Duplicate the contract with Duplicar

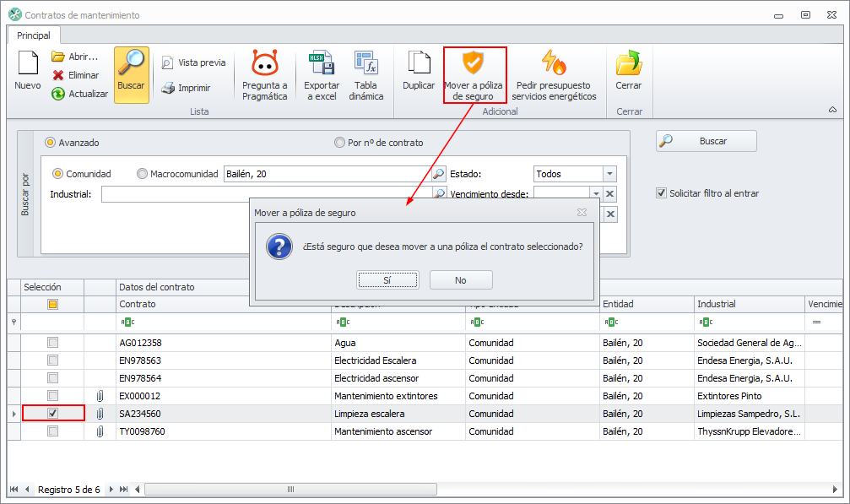click(419, 70)
